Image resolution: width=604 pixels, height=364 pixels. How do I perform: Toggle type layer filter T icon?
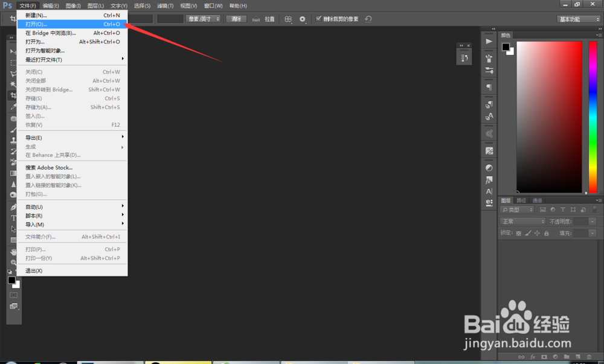[563, 209]
